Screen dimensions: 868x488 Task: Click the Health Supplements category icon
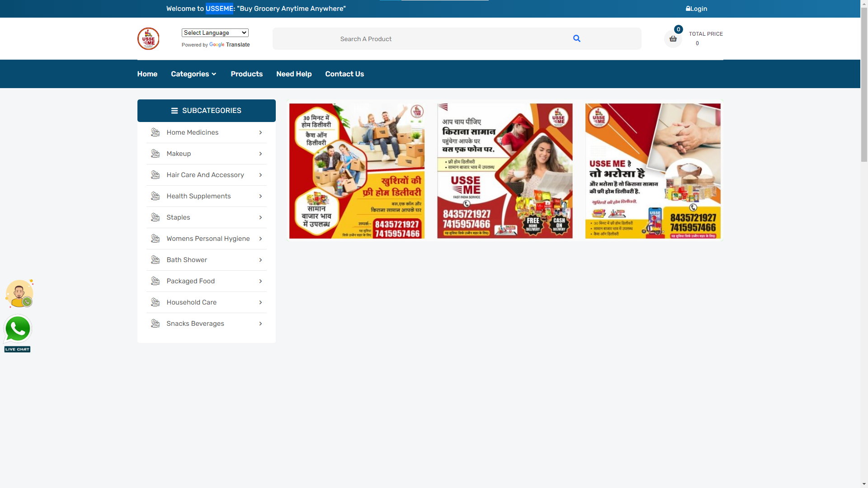(x=155, y=196)
